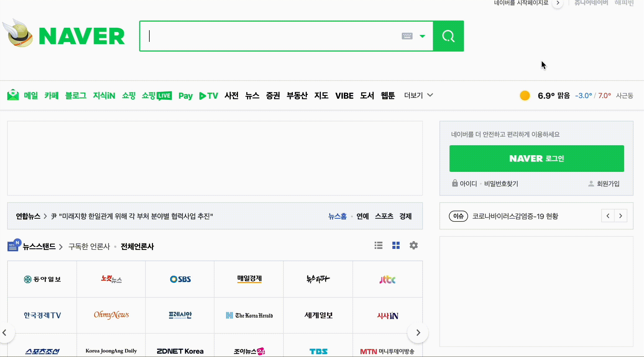The width and height of the screenshot is (644, 357).
Task: Click the Naver mail envelope icon
Action: pos(13,95)
